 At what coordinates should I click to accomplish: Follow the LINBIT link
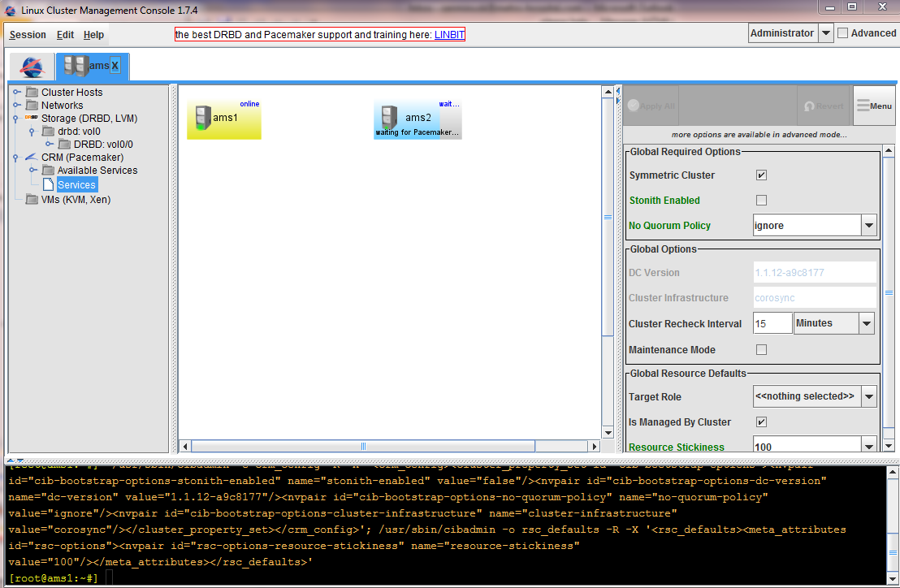[448, 35]
